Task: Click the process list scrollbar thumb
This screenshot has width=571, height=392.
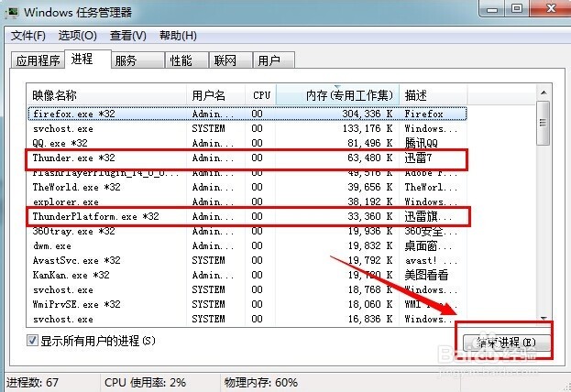Action: (x=544, y=123)
